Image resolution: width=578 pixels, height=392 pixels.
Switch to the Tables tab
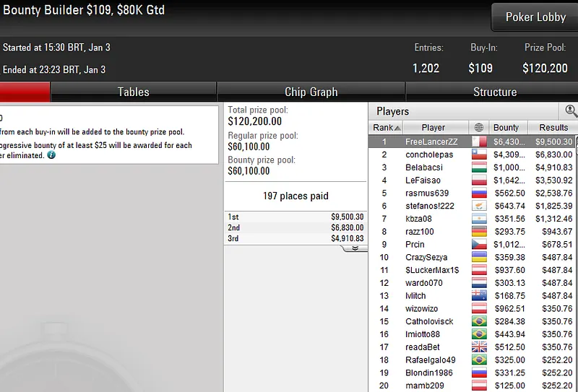point(133,92)
